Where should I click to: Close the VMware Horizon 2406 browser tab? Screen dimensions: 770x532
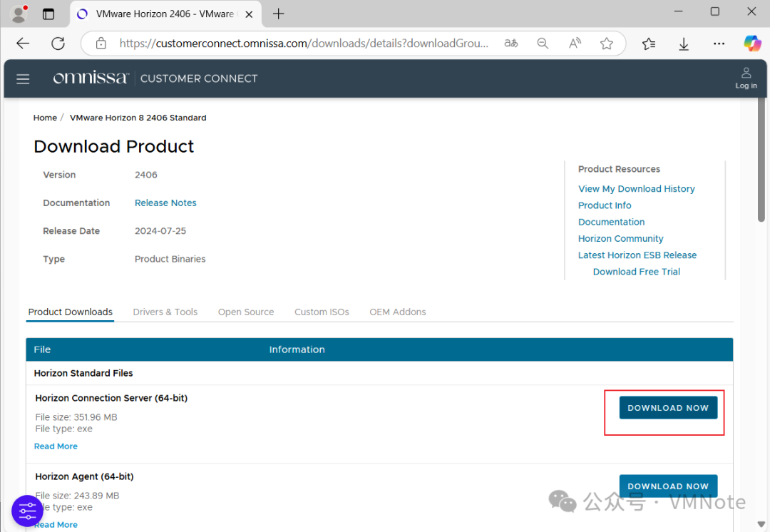click(249, 14)
